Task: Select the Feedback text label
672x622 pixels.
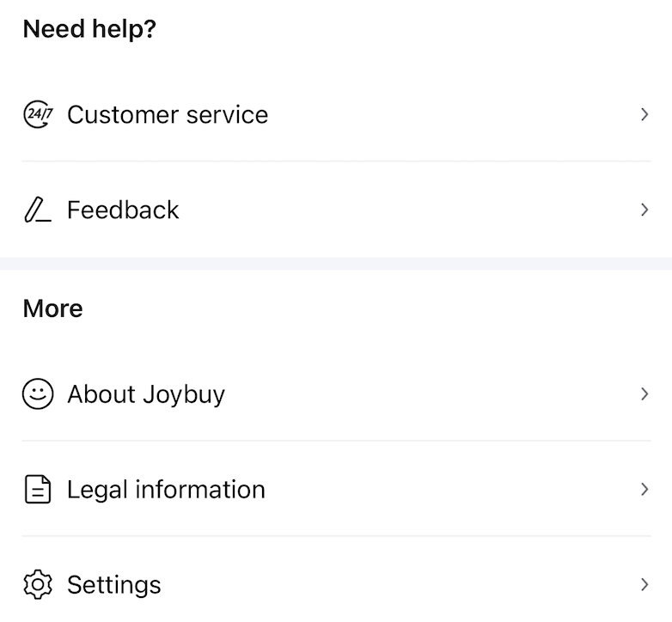Action: coord(123,210)
